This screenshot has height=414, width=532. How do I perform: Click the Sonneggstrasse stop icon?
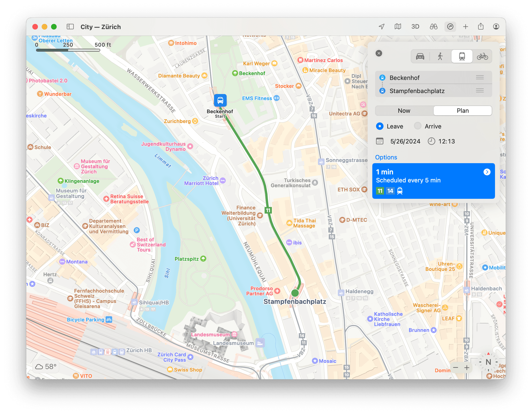coord(321,162)
